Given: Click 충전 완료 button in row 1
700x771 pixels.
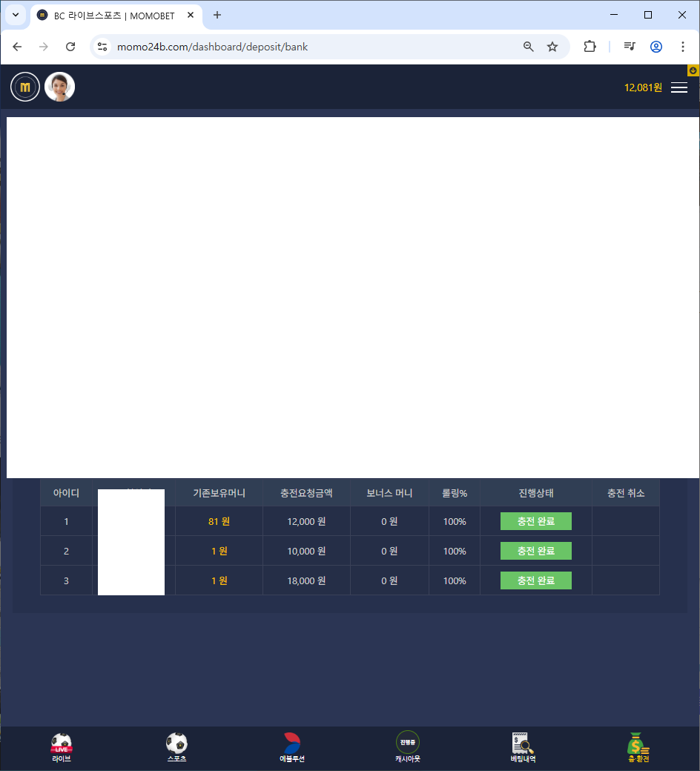Looking at the screenshot, I should pyautogui.click(x=535, y=521).
